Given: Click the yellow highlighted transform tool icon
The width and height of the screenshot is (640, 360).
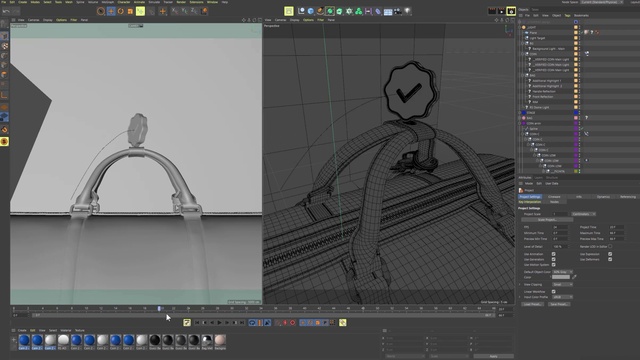Looking at the screenshot, I should (x=140, y=11).
